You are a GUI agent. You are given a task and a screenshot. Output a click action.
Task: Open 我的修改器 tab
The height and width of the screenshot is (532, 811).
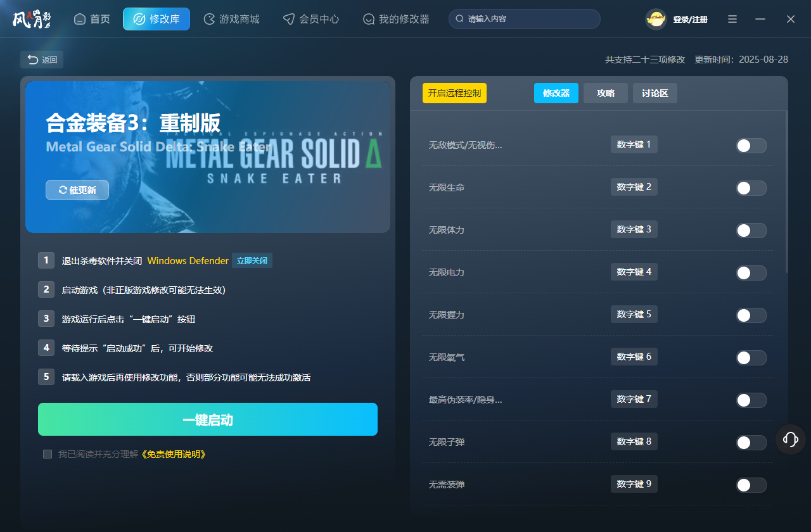pos(396,19)
